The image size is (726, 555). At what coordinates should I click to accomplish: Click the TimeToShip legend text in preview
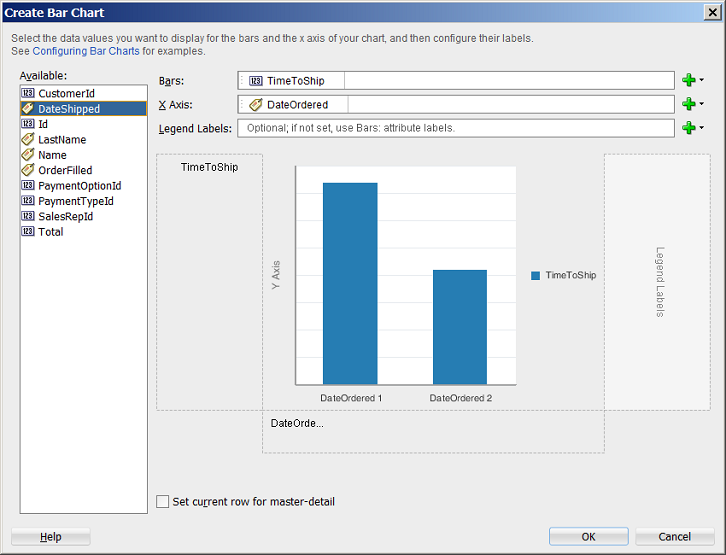click(570, 275)
